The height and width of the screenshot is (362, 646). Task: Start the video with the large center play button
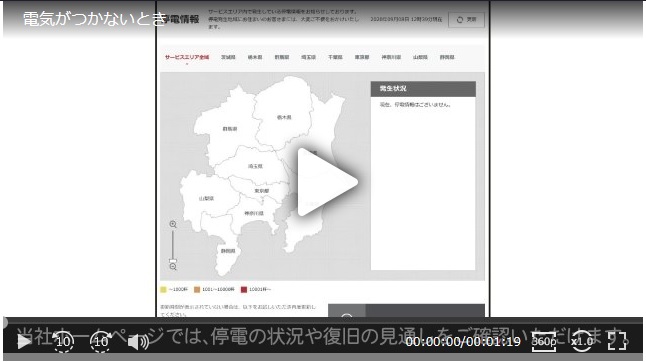pyautogui.click(x=327, y=182)
